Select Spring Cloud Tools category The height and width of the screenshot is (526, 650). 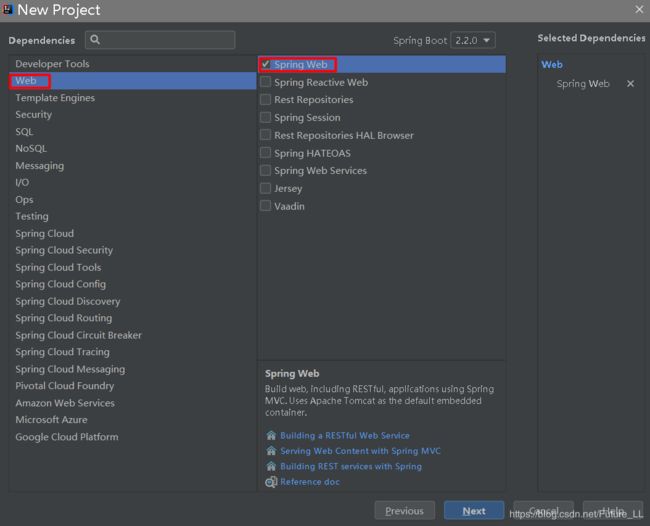[133, 267]
